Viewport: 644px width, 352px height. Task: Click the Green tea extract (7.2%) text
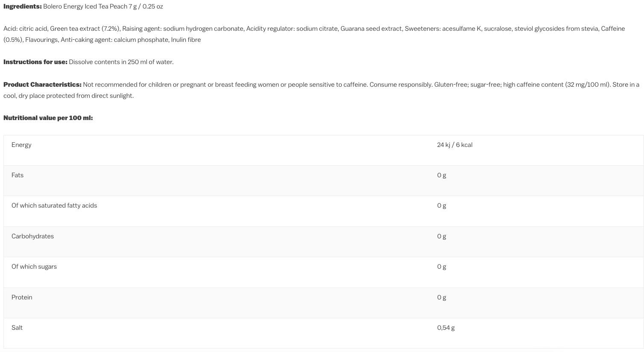point(85,29)
